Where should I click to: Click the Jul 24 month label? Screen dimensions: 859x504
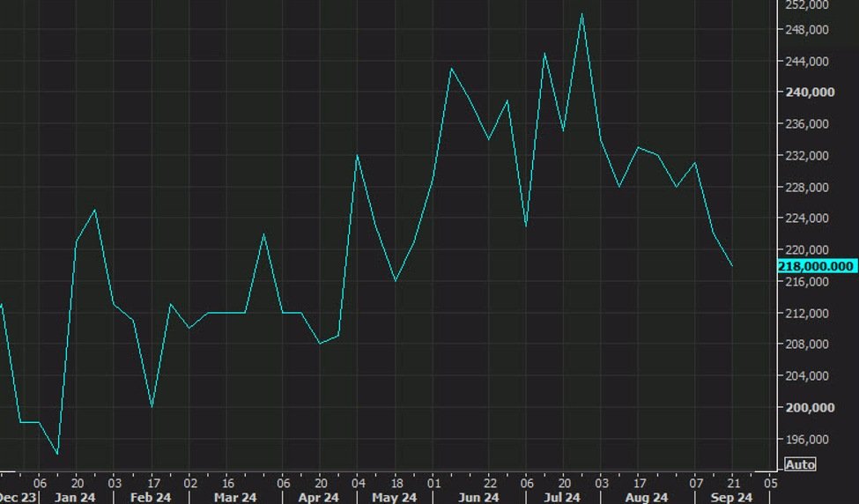pyautogui.click(x=562, y=498)
